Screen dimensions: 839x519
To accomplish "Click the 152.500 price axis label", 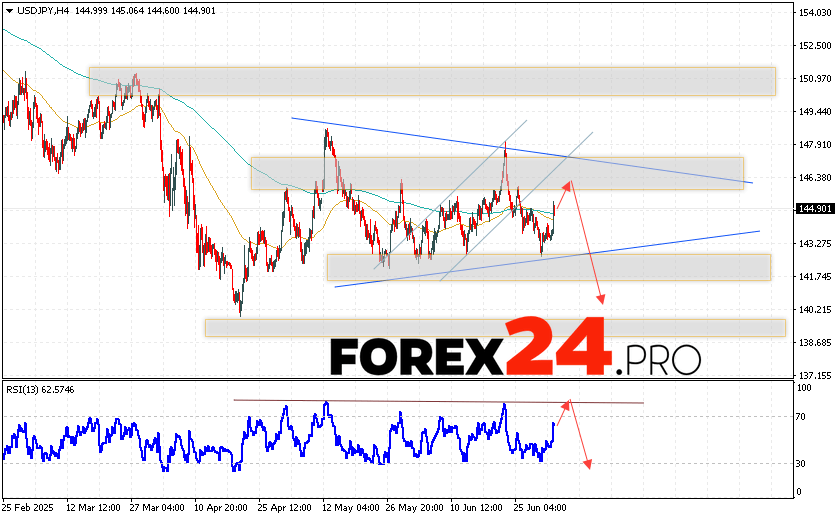I will [x=815, y=46].
